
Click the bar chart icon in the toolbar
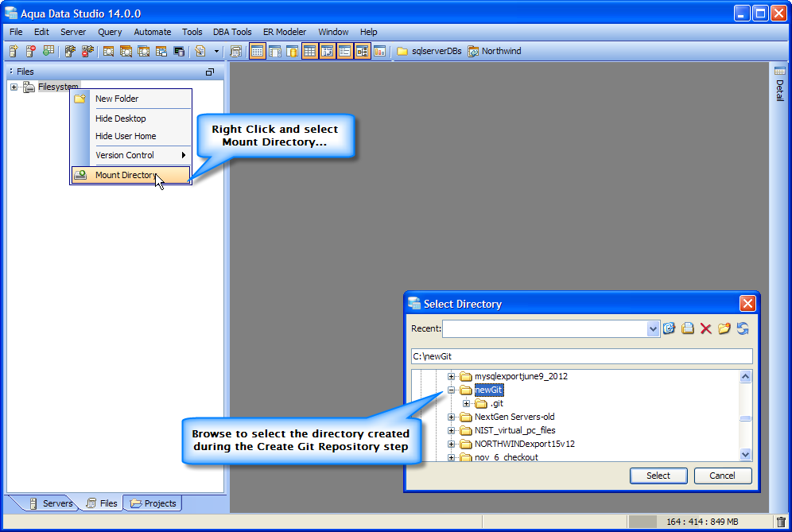[x=379, y=51]
